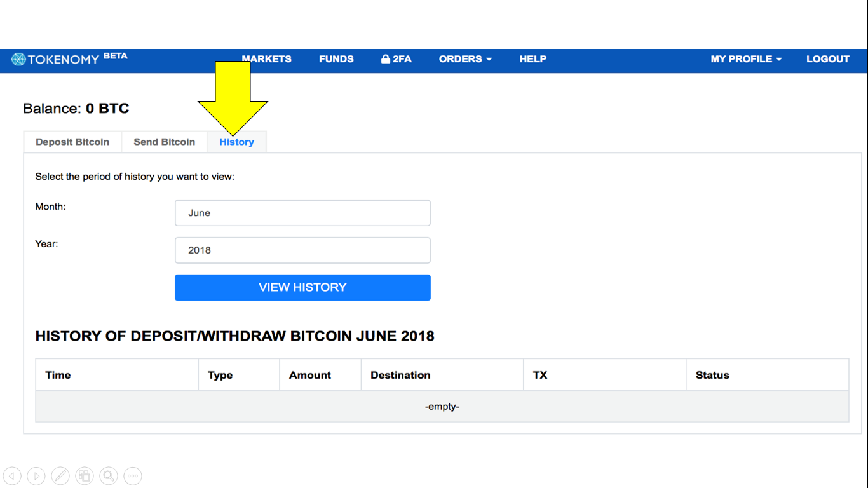Click the VIEW HISTORY button
The image size is (868, 488).
click(302, 288)
